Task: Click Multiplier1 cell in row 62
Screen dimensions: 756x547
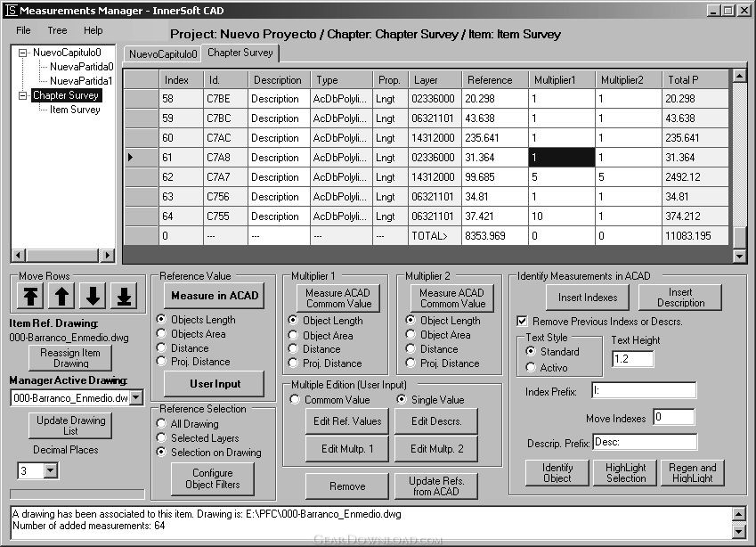Action: [562, 177]
